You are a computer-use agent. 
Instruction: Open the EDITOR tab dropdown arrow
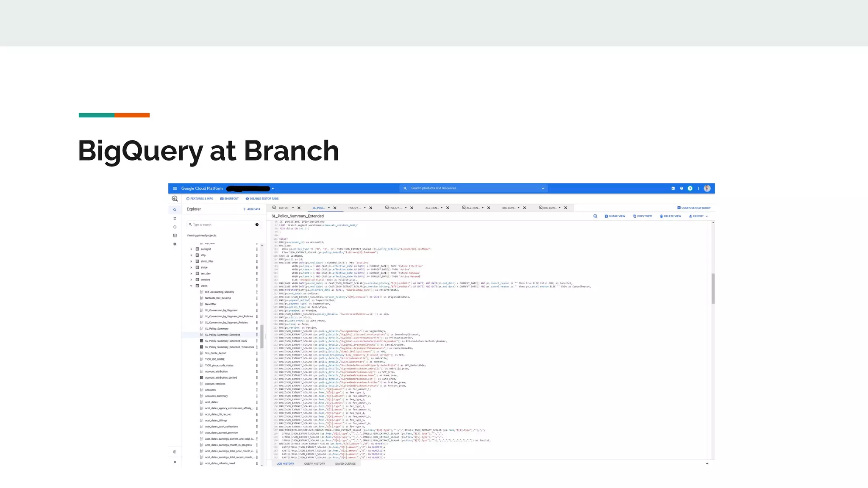click(293, 208)
